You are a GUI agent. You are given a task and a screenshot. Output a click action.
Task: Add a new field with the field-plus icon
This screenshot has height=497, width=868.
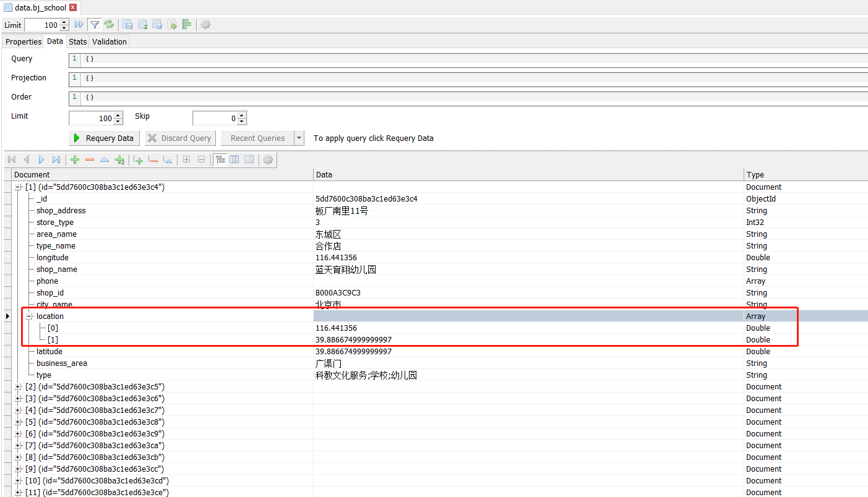pyautogui.click(x=138, y=159)
